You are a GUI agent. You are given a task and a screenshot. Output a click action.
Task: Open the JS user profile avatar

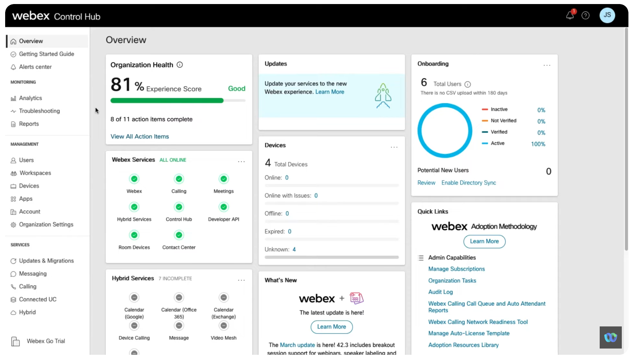[607, 15]
